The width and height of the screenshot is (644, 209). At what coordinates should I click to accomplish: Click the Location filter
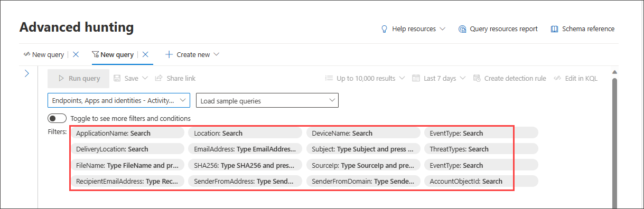coord(245,133)
